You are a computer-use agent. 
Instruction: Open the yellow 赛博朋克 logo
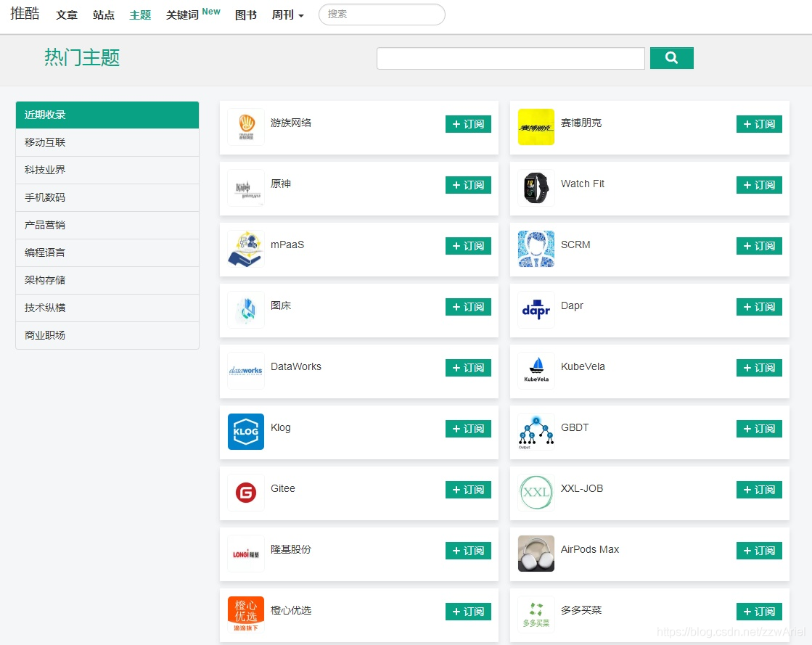pos(536,127)
